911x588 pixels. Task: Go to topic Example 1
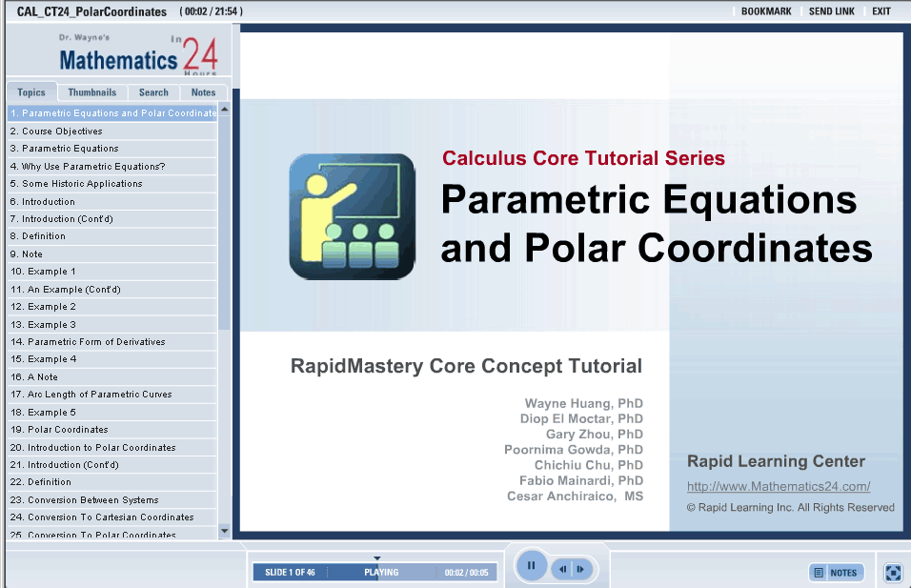(x=112, y=272)
